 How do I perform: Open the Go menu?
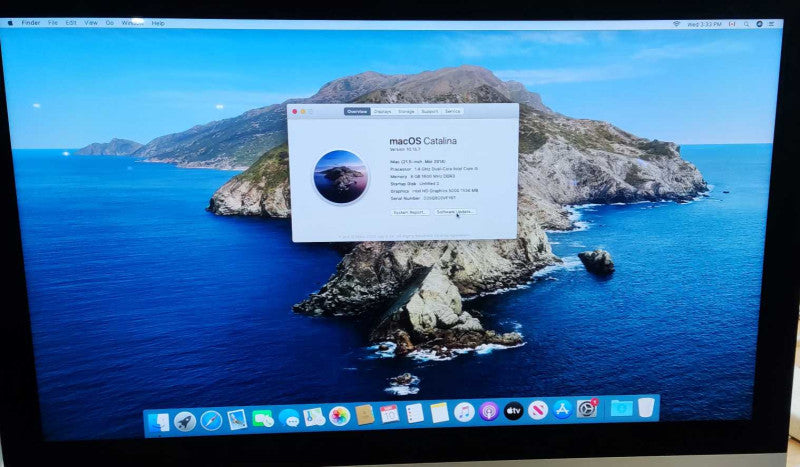click(110, 23)
